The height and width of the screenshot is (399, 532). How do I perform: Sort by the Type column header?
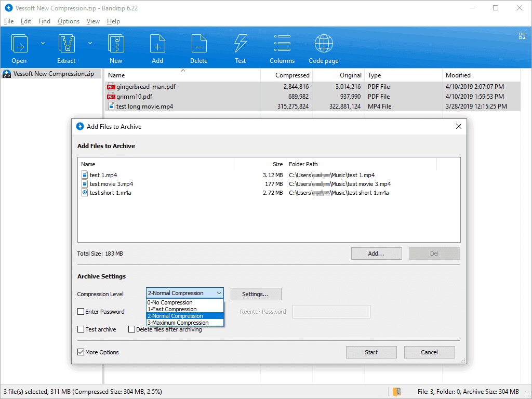tap(403, 75)
